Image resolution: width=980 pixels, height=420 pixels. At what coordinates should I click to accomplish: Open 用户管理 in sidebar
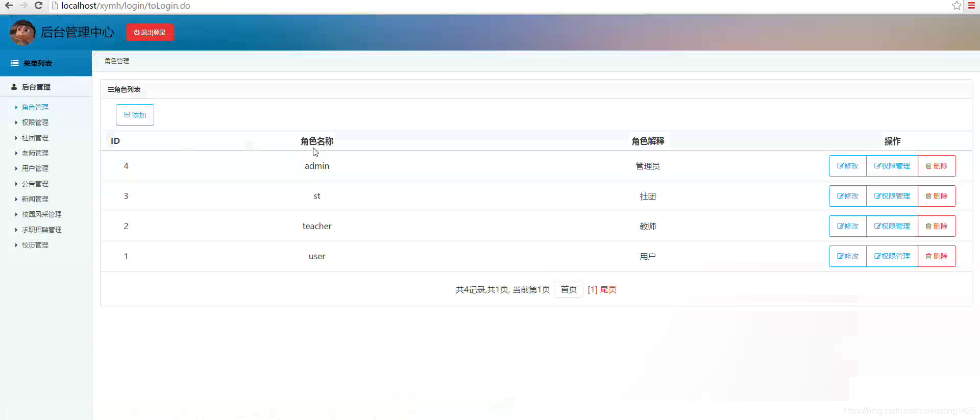tap(35, 168)
